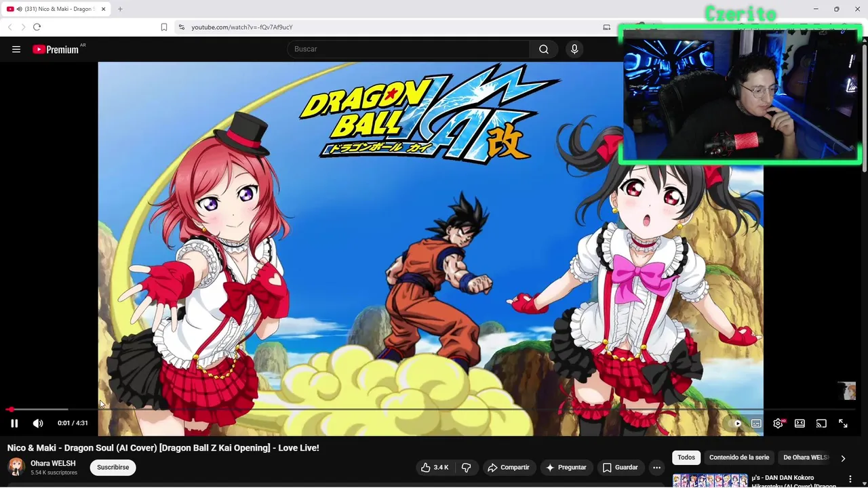This screenshot has height=488, width=868.
Task: Show more filter chips with the arrow
Action: tap(843, 458)
